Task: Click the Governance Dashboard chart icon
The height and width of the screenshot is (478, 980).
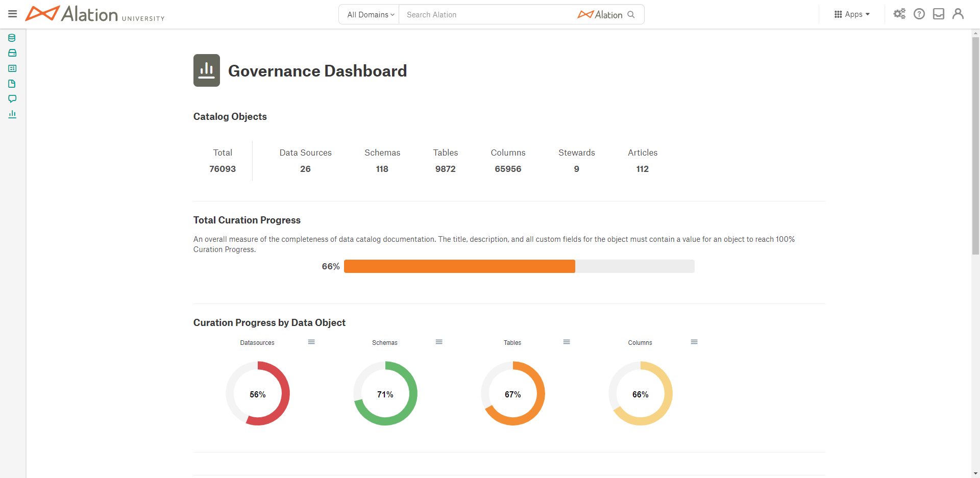Action: [207, 70]
